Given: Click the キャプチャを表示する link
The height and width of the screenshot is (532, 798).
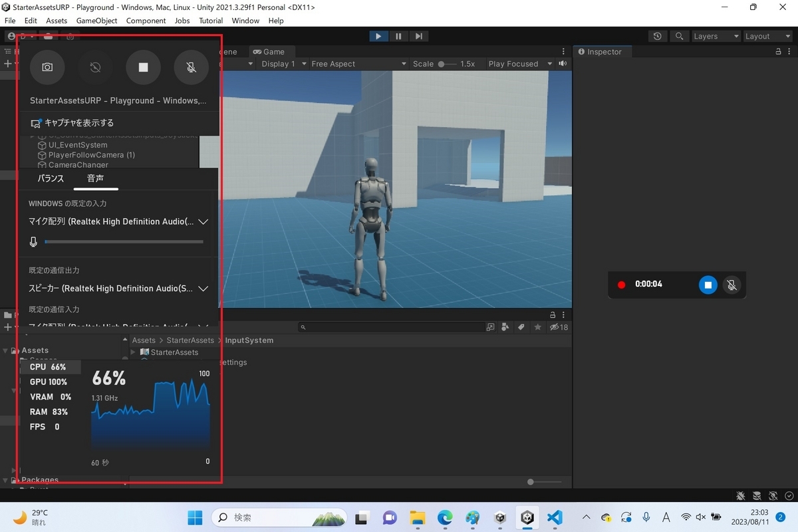Looking at the screenshot, I should coord(72,123).
